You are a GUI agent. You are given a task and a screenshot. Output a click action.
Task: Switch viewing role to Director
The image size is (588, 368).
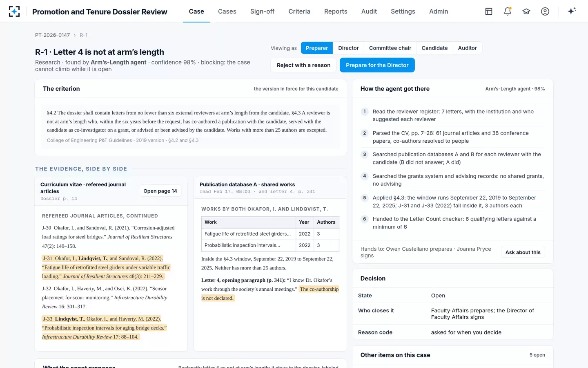coord(348,48)
